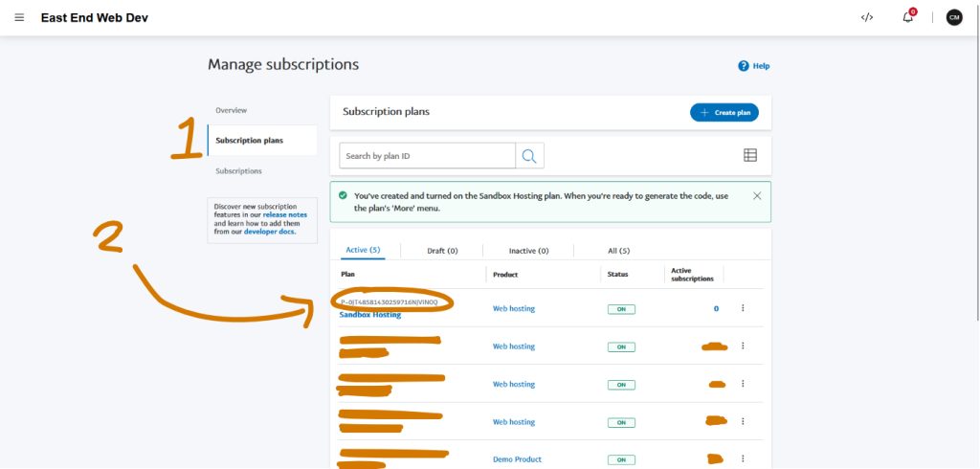Viewport: 980px width, 469px height.
Task: Click the Status column header
Action: [617, 274]
